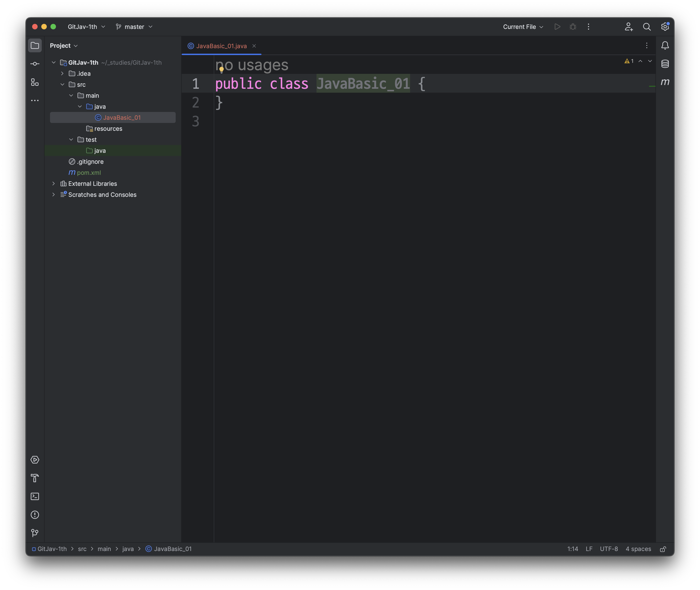
Task: Open the Structure tool window icon
Action: point(35,82)
